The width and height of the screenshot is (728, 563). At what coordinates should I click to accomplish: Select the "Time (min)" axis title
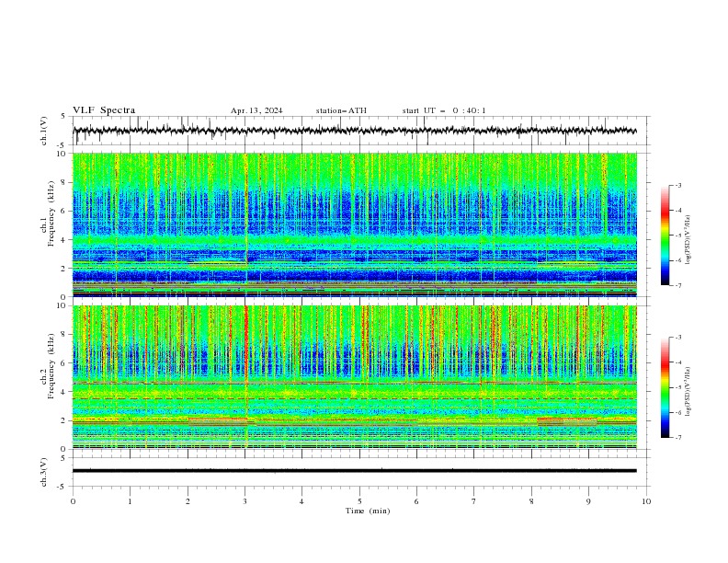pos(368,511)
